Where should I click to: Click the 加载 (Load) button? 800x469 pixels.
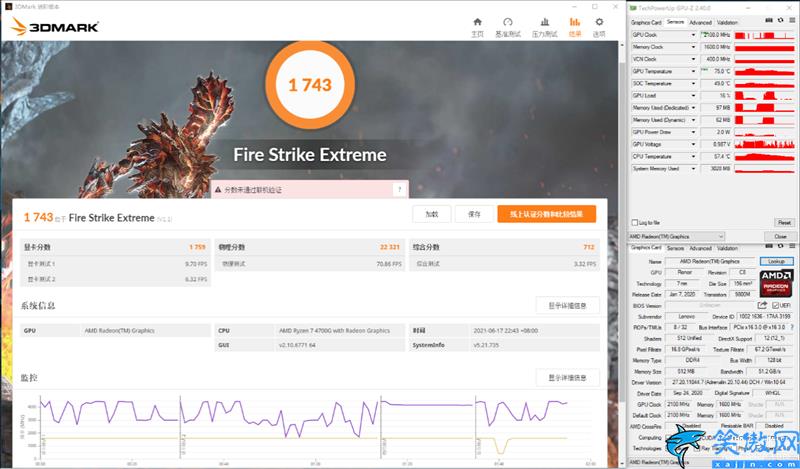pyautogui.click(x=432, y=214)
